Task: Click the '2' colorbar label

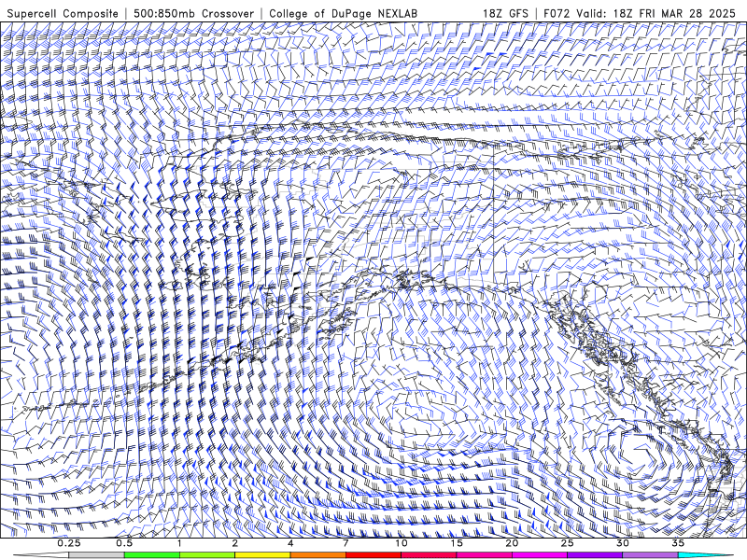Action: (x=235, y=543)
